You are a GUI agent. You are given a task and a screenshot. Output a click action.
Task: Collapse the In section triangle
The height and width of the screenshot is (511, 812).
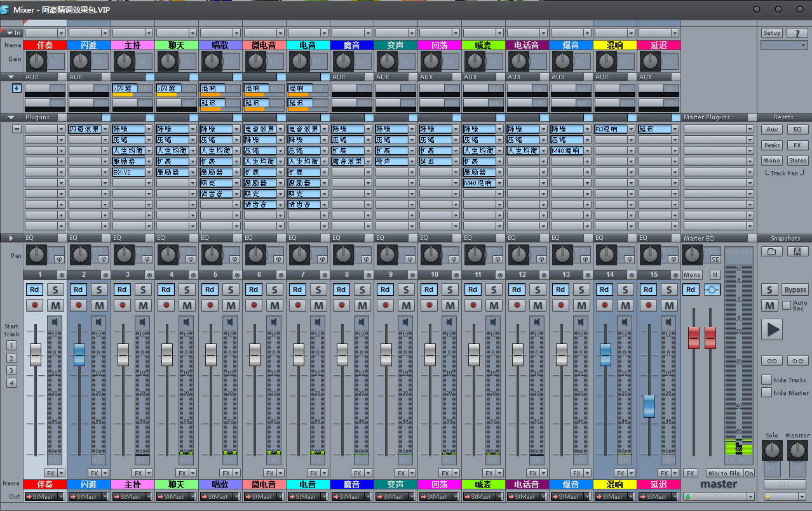[x=11, y=32]
